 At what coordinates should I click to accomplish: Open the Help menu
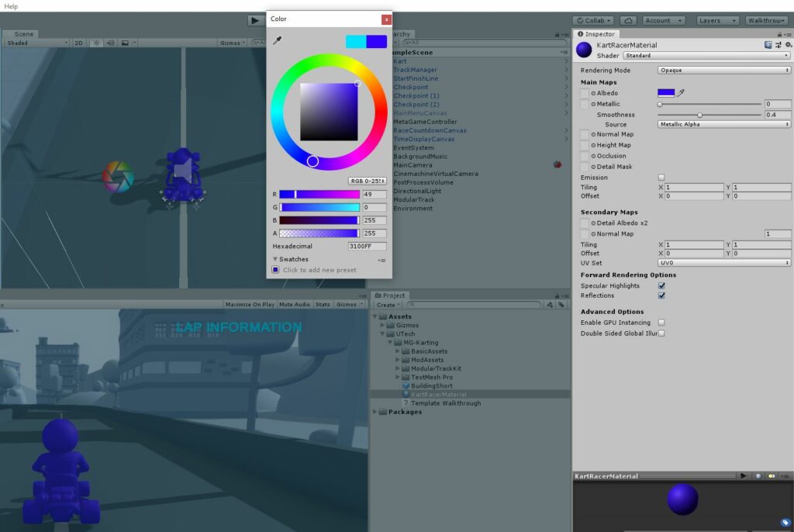[10, 5]
